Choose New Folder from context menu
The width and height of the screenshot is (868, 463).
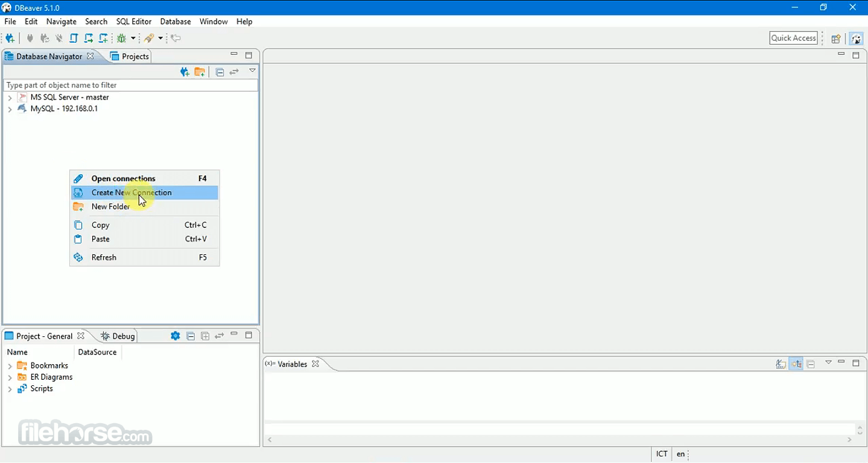pyautogui.click(x=144, y=206)
